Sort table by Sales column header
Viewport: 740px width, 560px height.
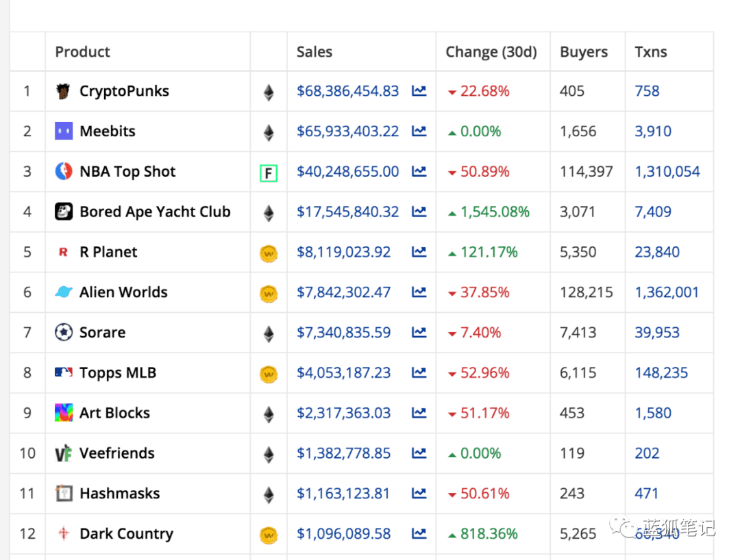click(314, 51)
